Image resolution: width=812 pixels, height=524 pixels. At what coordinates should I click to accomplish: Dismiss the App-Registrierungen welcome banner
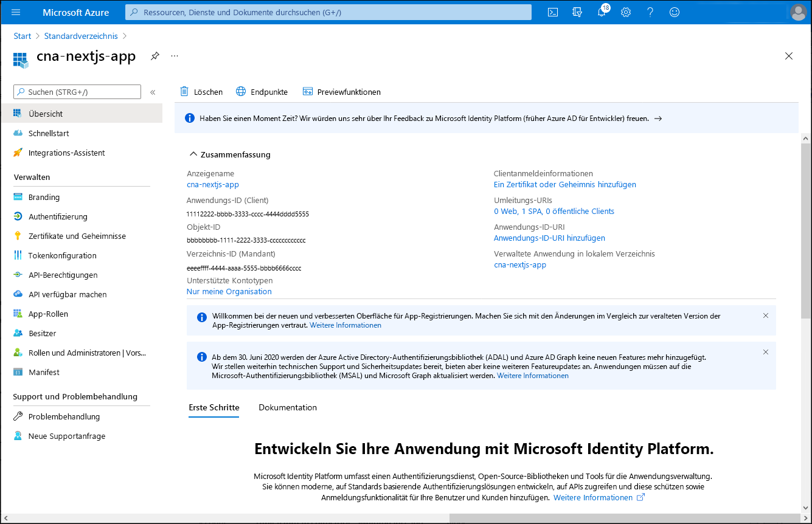click(766, 315)
